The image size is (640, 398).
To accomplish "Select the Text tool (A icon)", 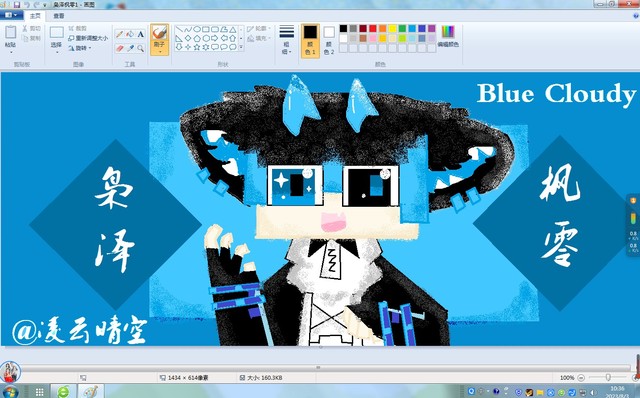I will (x=140, y=34).
